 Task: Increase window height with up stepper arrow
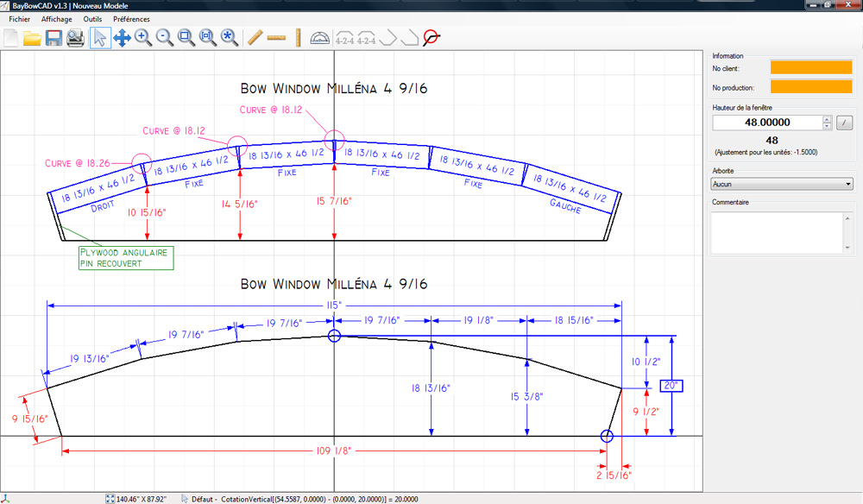pos(827,119)
